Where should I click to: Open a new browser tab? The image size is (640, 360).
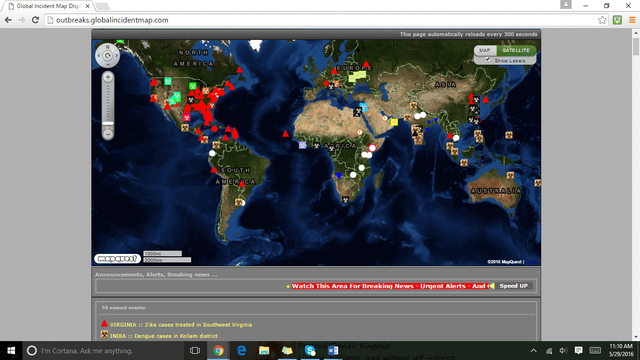point(102,6)
